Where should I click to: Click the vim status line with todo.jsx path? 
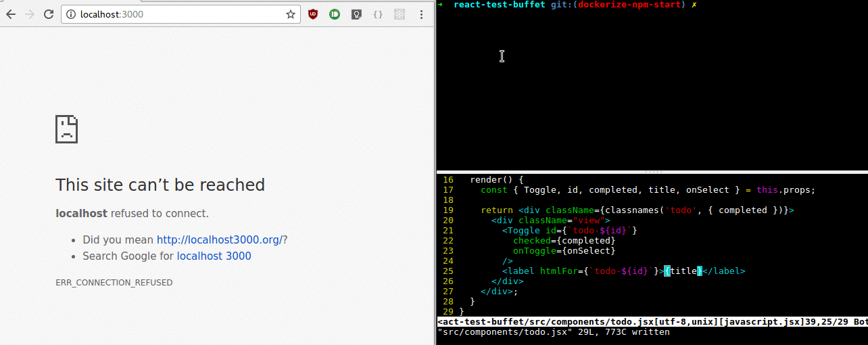coord(652,322)
